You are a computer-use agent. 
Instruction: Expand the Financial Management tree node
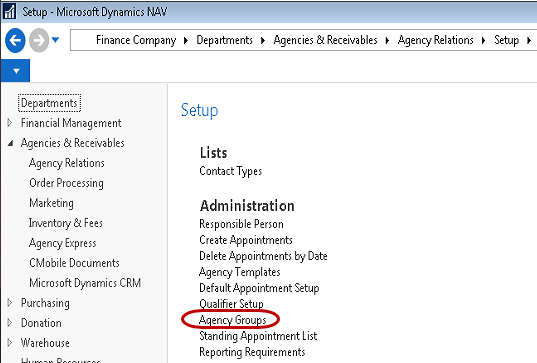(x=10, y=123)
